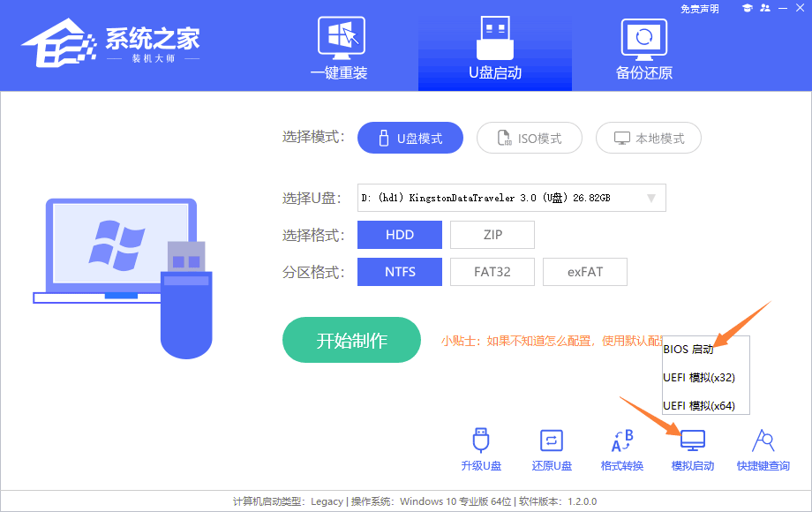This screenshot has height=512, width=812.
Task: Select the HDD format option
Action: point(400,235)
